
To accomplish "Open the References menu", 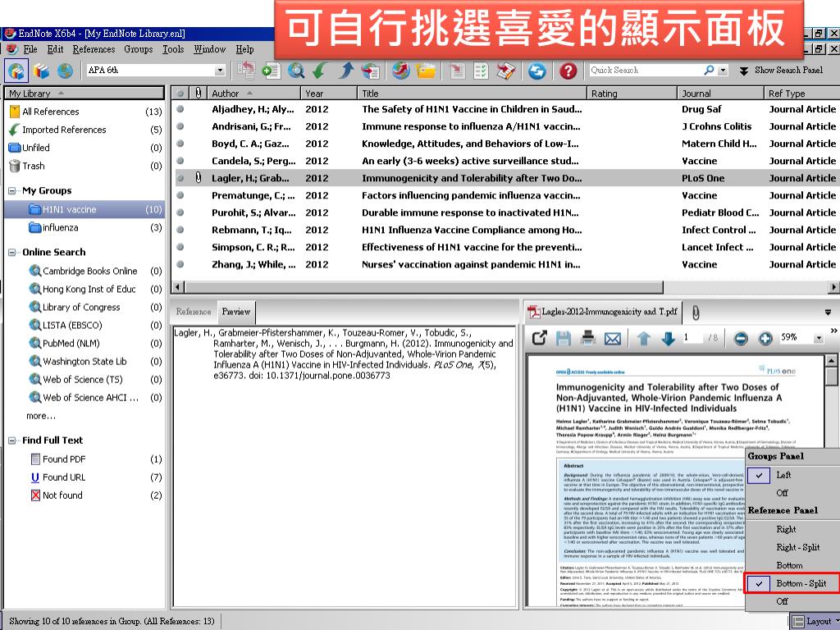I will [x=94, y=49].
